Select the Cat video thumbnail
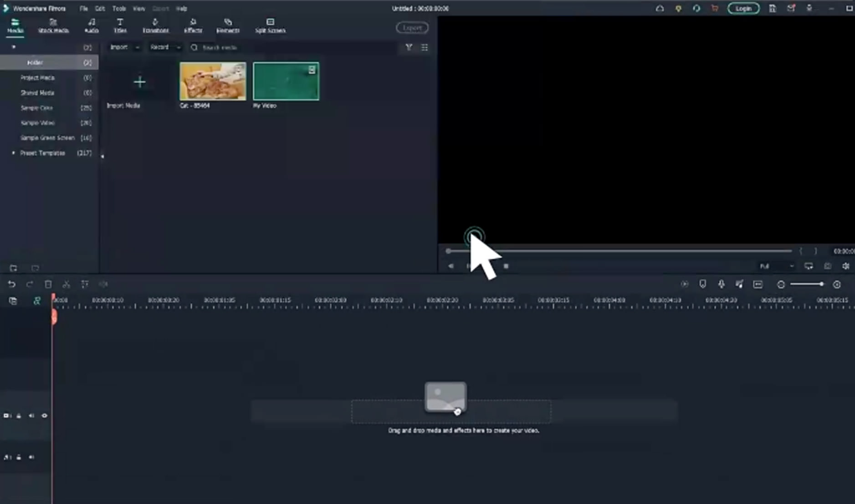The width and height of the screenshot is (855, 504). coord(213,81)
